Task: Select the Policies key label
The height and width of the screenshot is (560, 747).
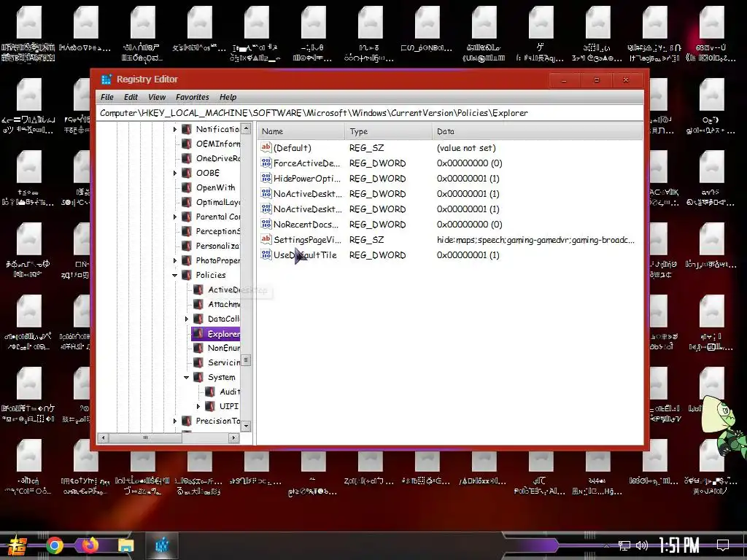Action: [211, 275]
